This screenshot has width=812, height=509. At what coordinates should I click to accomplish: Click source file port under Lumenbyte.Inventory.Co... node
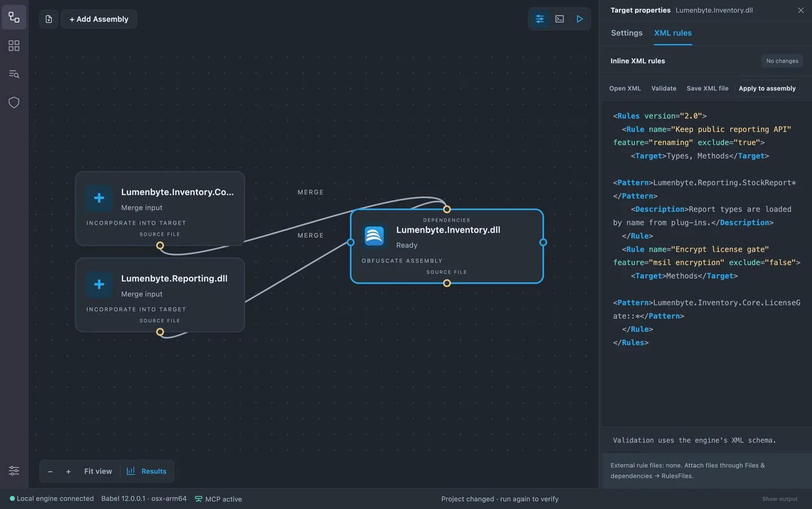(160, 245)
